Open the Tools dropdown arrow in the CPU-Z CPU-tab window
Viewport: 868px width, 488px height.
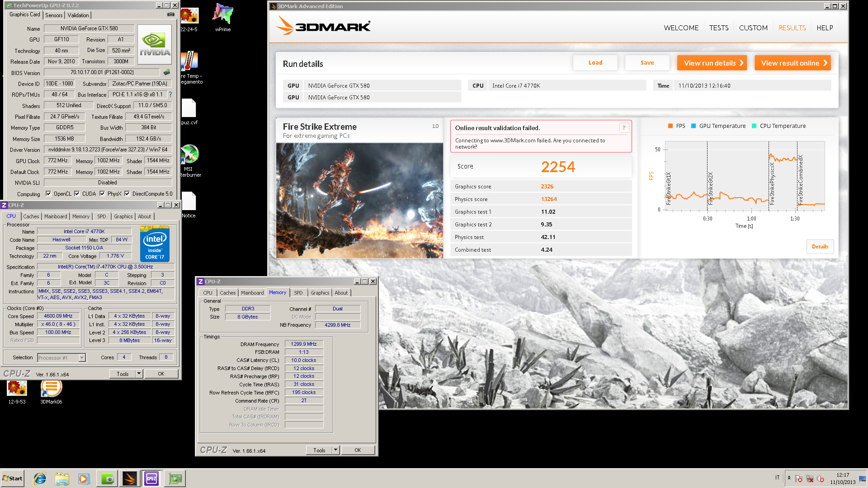click(139, 374)
